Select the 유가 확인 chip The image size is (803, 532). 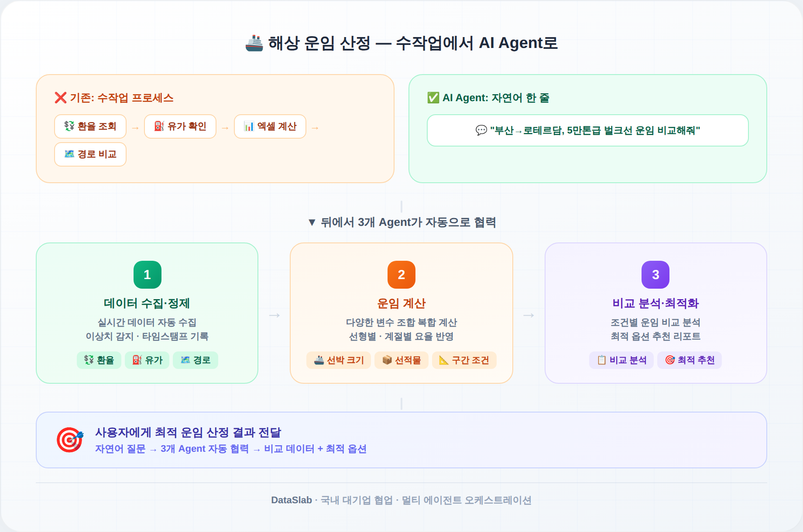(180, 126)
